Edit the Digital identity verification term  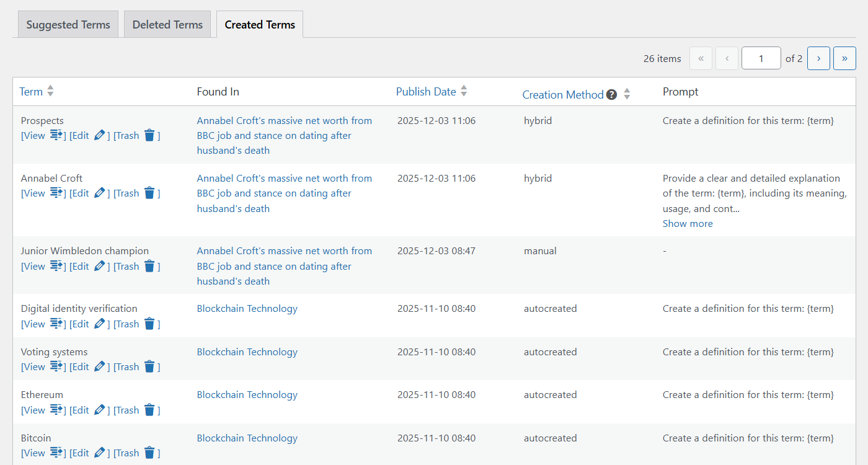click(x=79, y=324)
